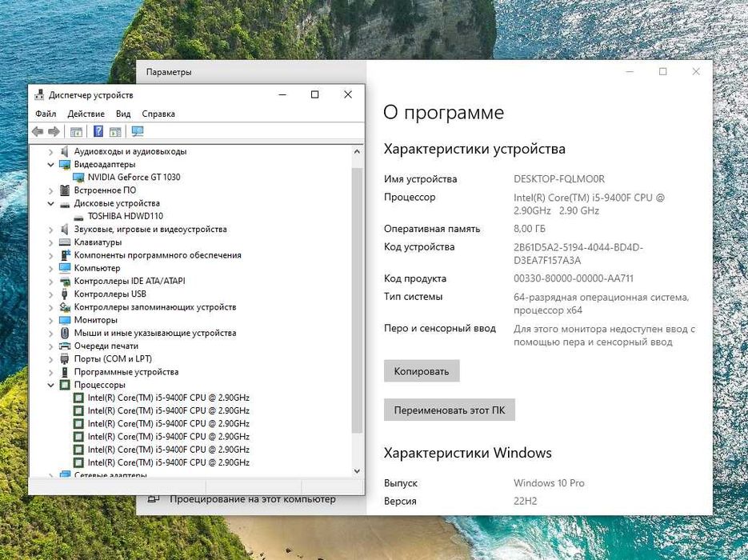
Task: Expand Аудиовходы и аудиовыходы node
Action: coord(50,152)
